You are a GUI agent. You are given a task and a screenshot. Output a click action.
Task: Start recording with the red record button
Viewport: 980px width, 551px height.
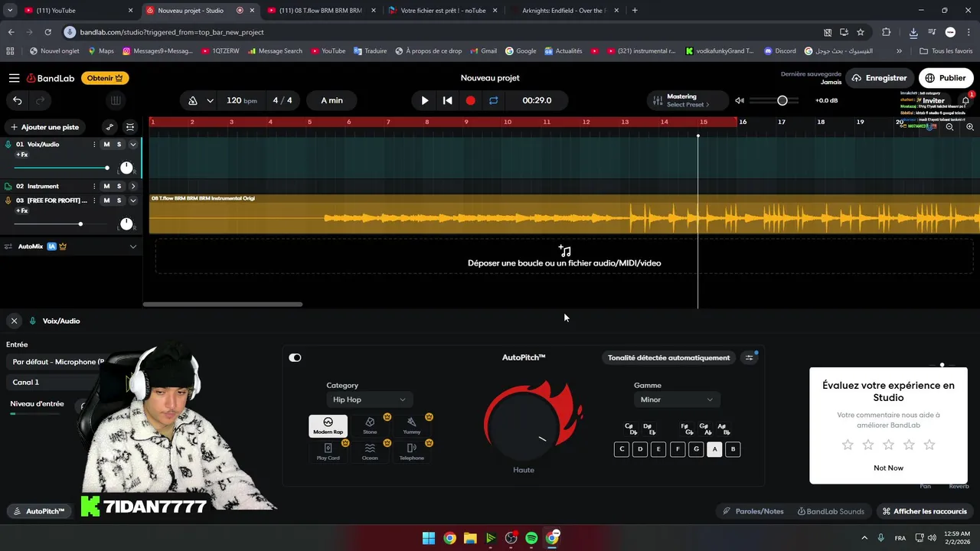(471, 100)
